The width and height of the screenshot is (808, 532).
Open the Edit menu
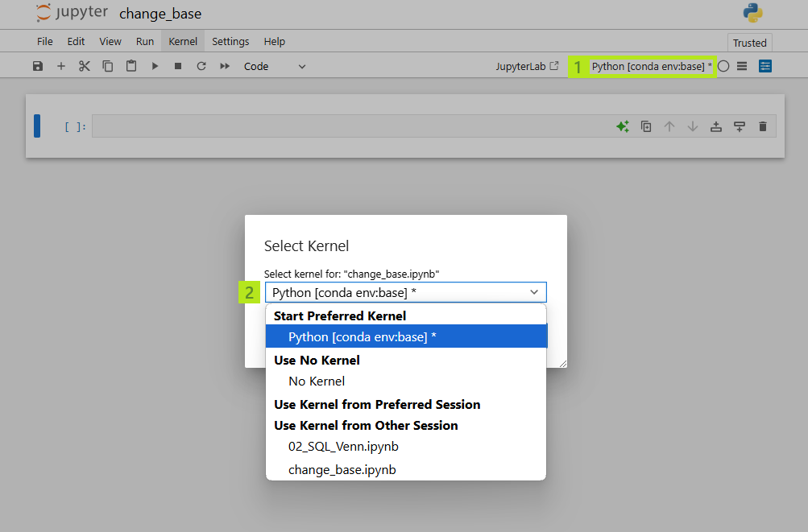point(76,41)
